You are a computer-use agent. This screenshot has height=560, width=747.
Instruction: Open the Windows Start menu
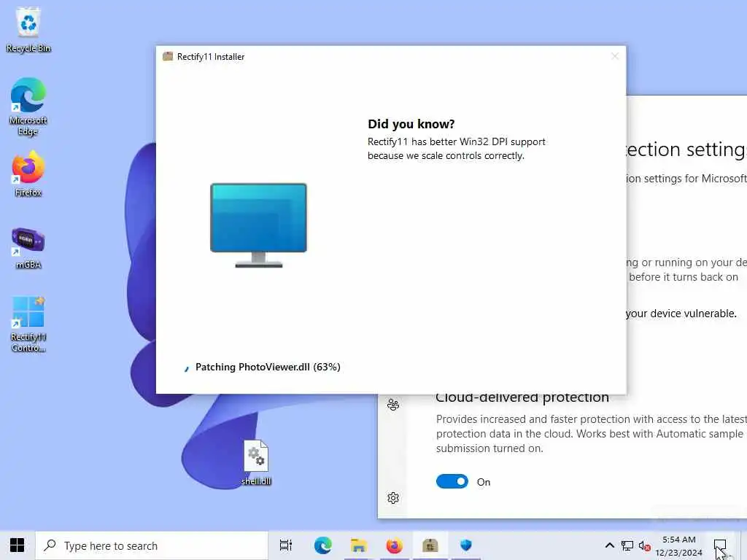pyautogui.click(x=18, y=545)
